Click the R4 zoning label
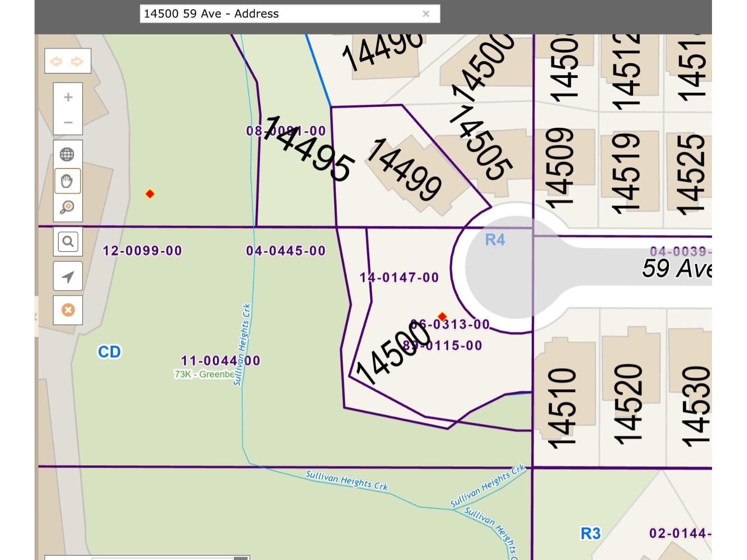 click(495, 240)
